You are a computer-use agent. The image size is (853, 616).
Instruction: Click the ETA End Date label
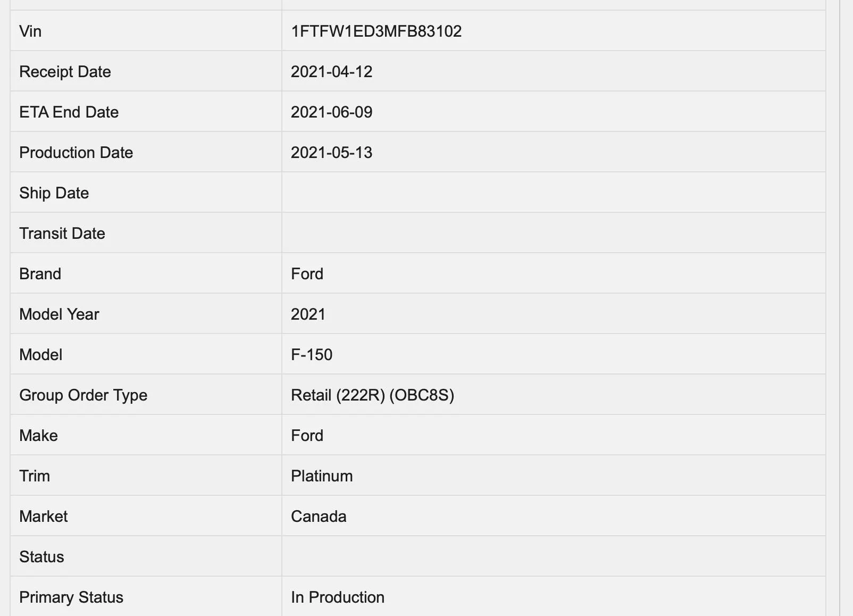point(69,112)
